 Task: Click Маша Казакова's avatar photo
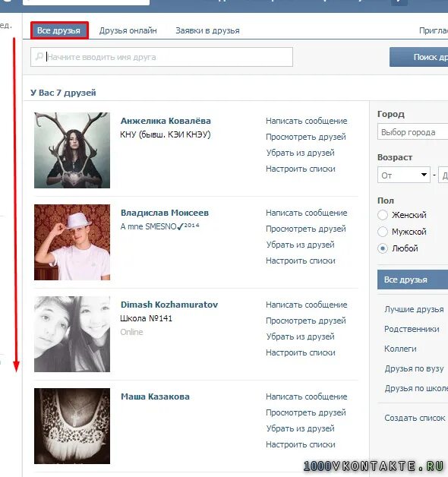72,426
